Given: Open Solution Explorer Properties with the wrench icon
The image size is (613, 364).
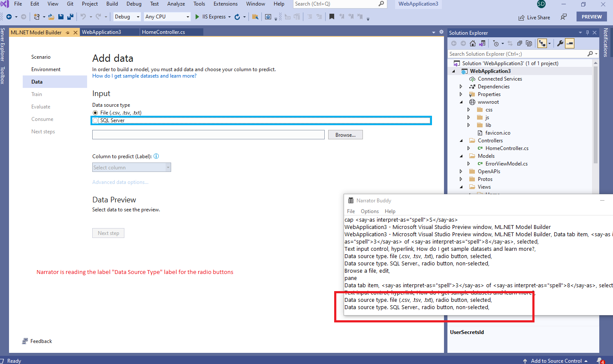Looking at the screenshot, I should 560,43.
